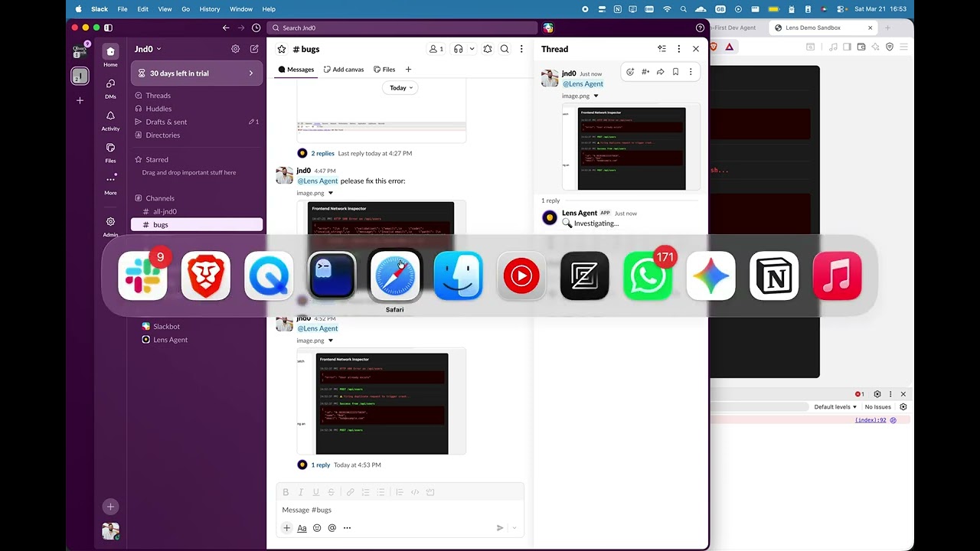The height and width of the screenshot is (551, 980).
Task: Open the 2 replies thread link
Action: click(322, 154)
